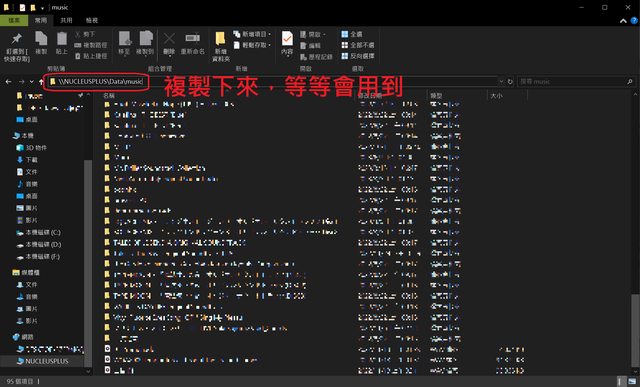Collapse the ribbon with the chevron
Image resolution: width=640 pixels, height=387 pixels.
(623, 20)
